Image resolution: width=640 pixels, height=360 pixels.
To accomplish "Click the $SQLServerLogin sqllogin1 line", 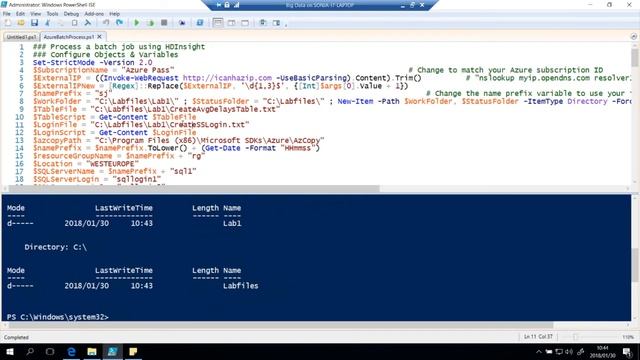I will [97, 179].
